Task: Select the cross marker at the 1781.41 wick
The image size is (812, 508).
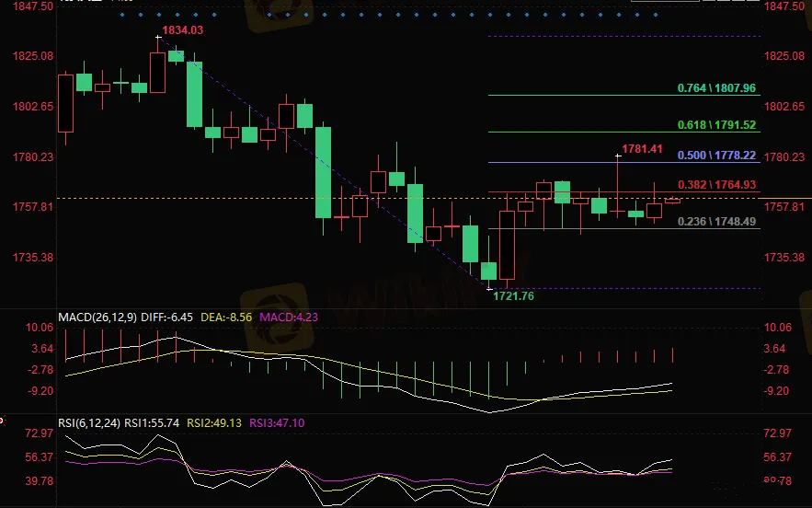Action: tap(618, 156)
